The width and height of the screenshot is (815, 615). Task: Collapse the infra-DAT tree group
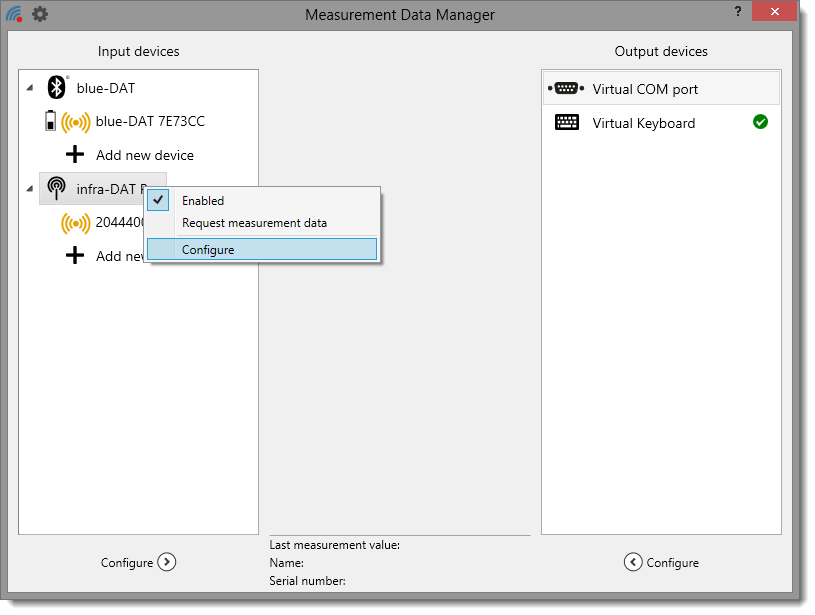29,189
